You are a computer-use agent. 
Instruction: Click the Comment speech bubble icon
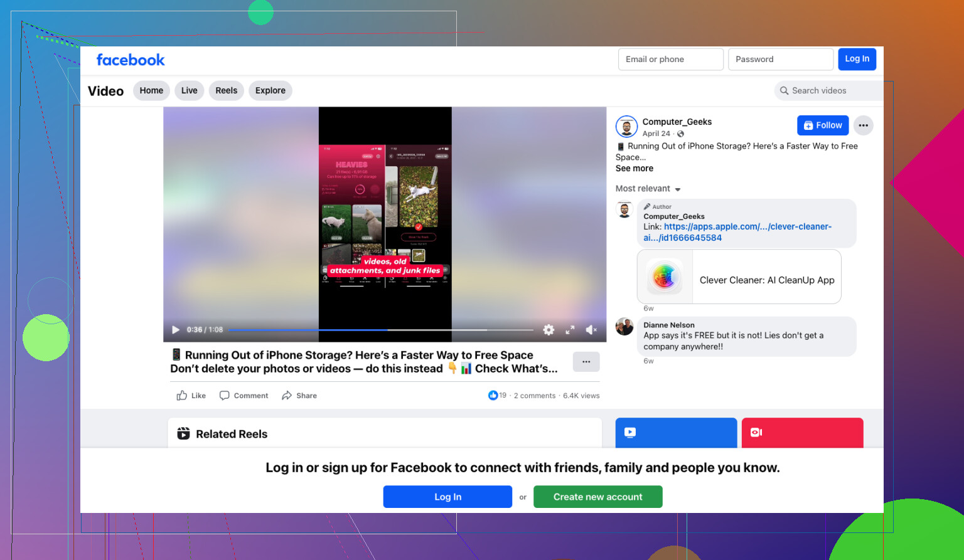(x=224, y=396)
